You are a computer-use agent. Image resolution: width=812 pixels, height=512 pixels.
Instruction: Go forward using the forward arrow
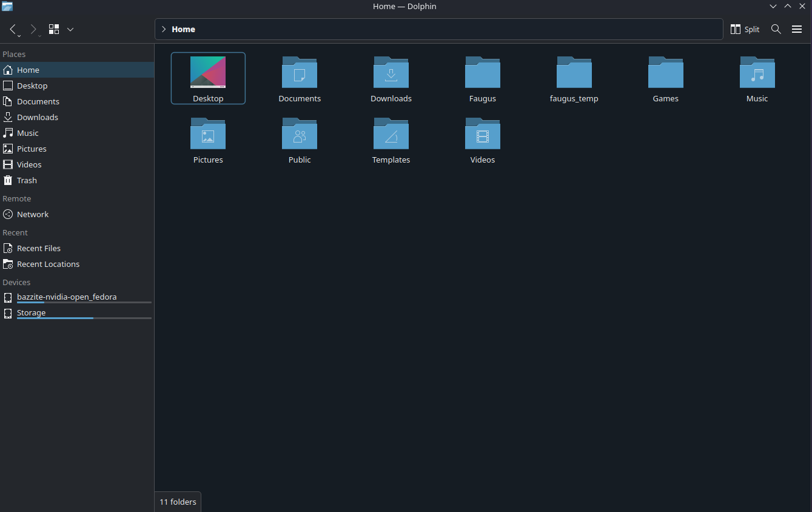(33, 29)
